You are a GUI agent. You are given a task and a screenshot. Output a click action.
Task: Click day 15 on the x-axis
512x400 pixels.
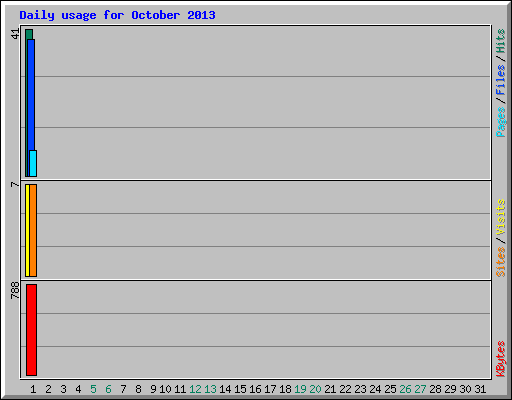coord(240,389)
